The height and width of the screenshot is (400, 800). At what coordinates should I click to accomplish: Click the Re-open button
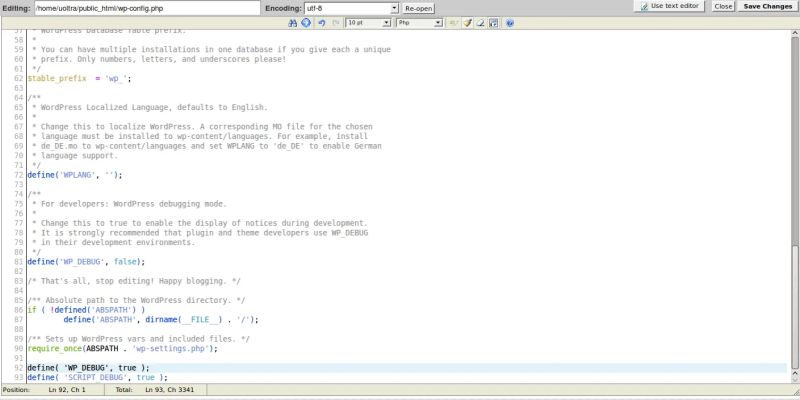click(x=418, y=9)
